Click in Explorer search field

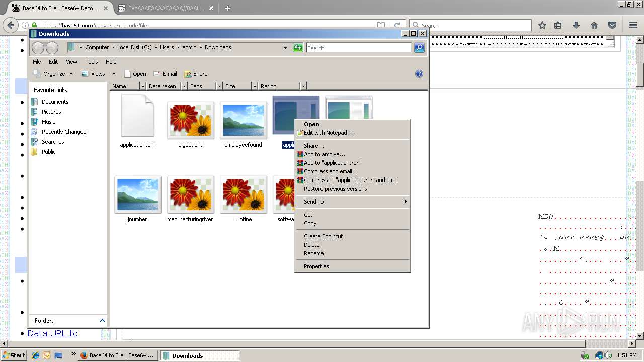359,48
